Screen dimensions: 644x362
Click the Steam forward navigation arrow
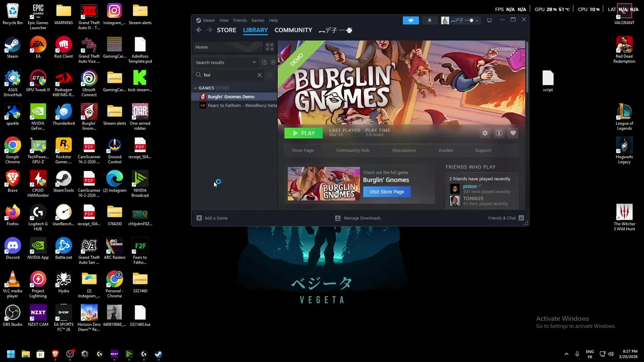click(210, 30)
